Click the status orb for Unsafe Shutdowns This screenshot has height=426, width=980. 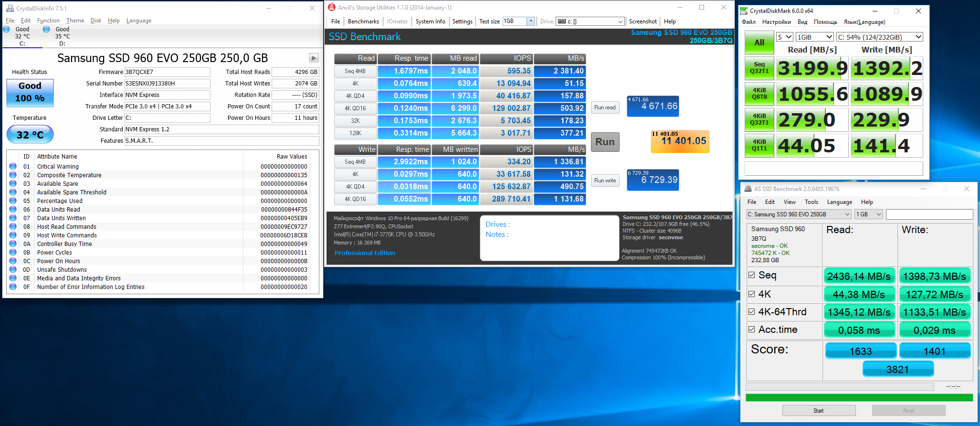pyautogui.click(x=13, y=269)
